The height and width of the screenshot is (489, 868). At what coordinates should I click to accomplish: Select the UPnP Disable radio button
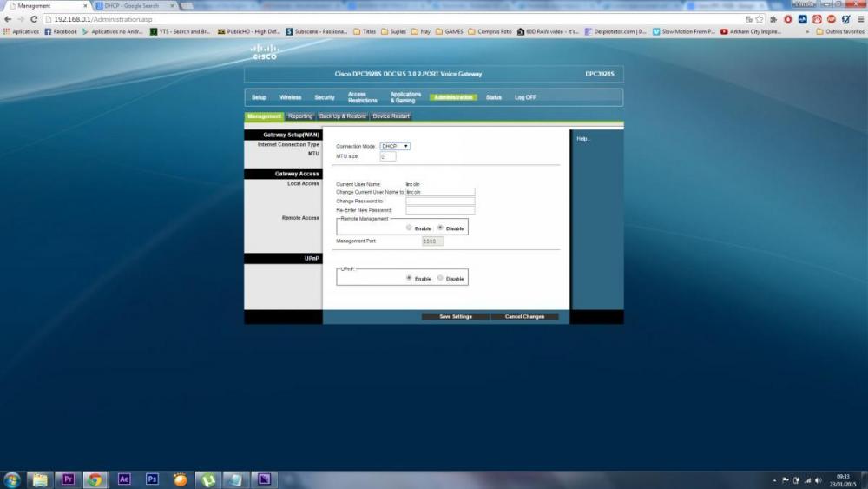tap(441, 278)
